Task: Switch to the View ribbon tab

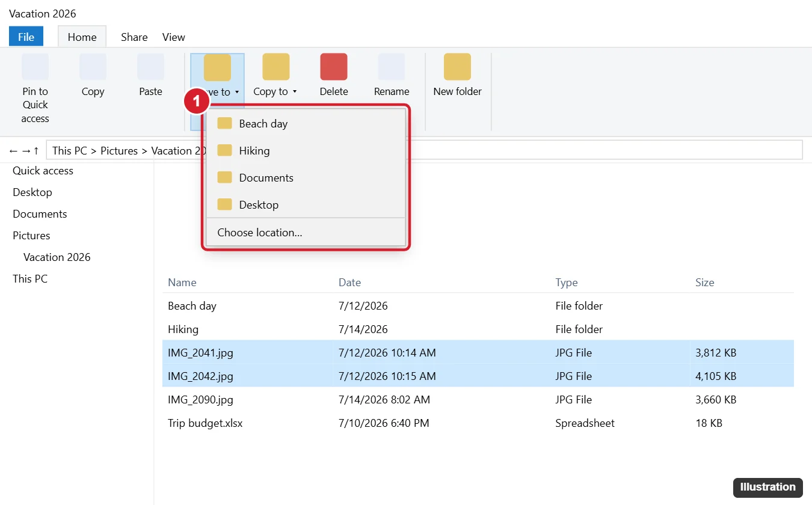Action: 174,37
